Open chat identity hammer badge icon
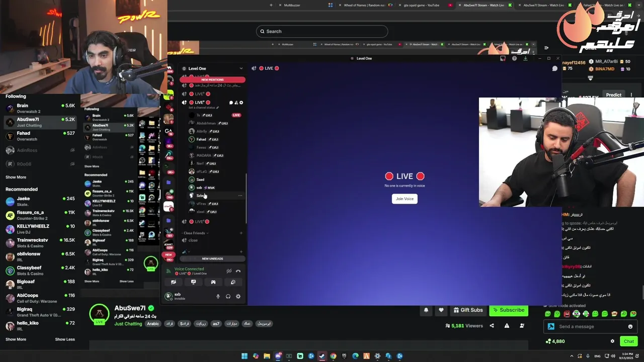The image size is (644, 362). coord(551,327)
